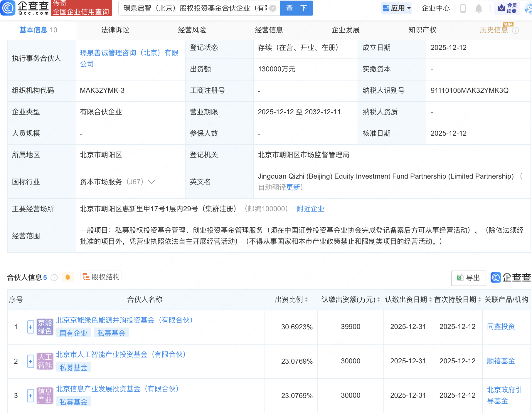
Task: Open the mobile app phone icon
Action: [x=463, y=8]
